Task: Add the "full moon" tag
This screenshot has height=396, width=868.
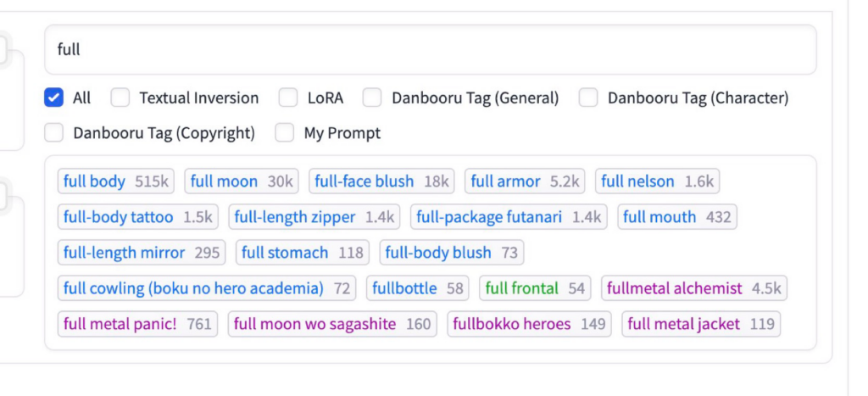Action: pyautogui.click(x=242, y=181)
